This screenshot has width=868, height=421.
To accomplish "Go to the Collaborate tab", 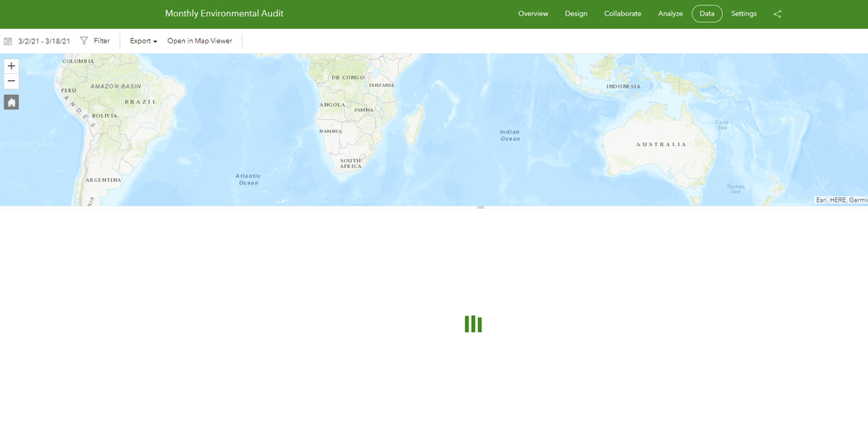I will (622, 14).
